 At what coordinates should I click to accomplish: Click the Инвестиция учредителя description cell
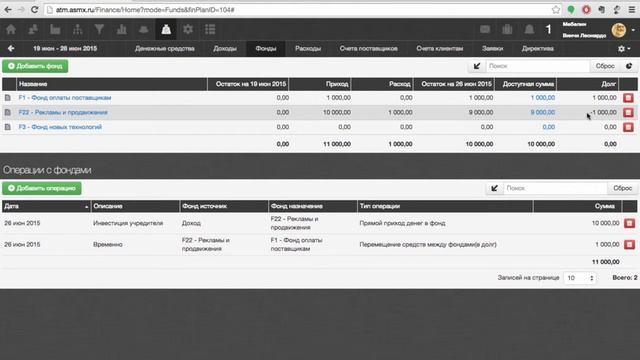point(128,223)
